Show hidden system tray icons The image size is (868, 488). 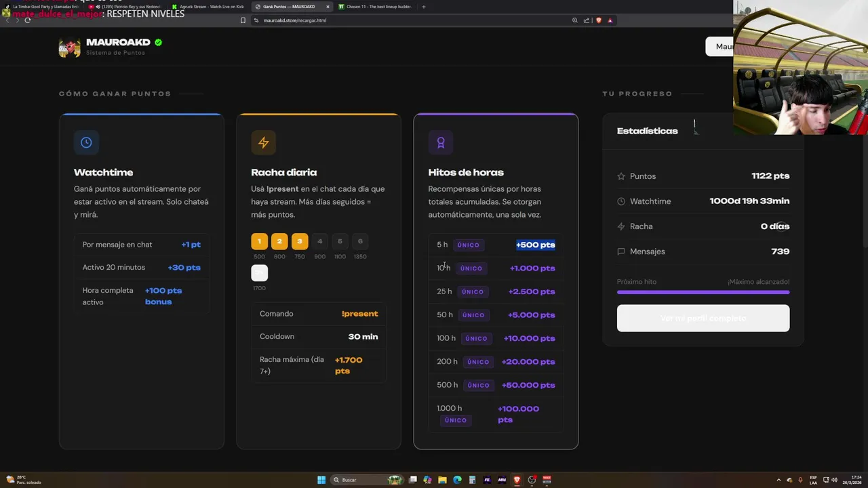pyautogui.click(x=778, y=480)
